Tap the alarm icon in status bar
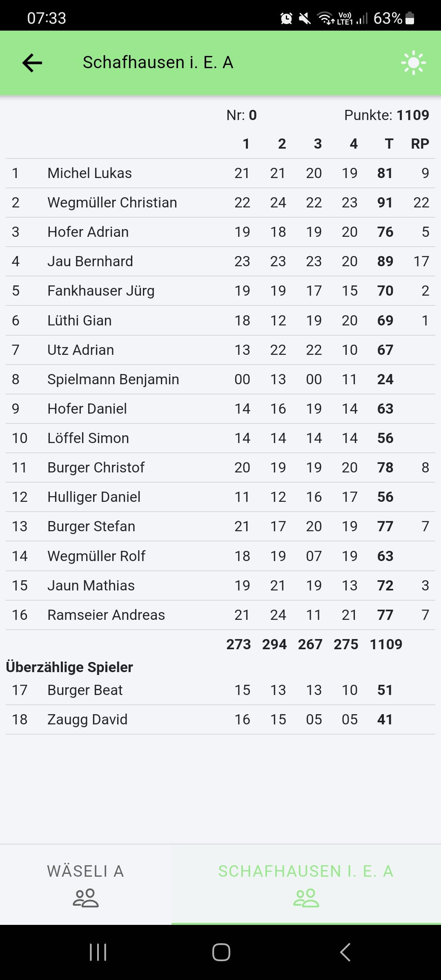Screen dimensions: 441x980 [286, 18]
